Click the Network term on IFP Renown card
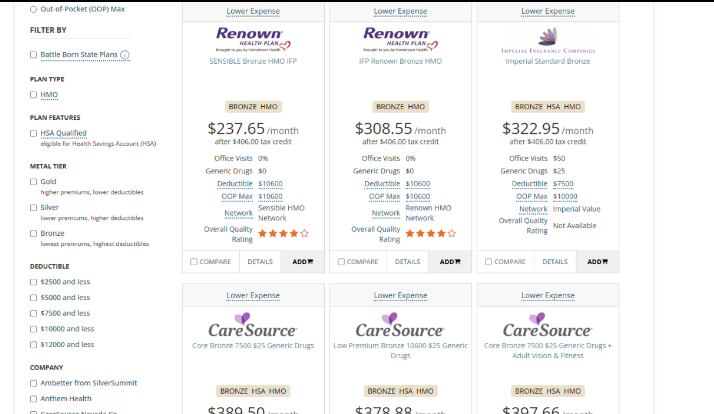Image resolution: width=714 pixels, height=414 pixels. [x=386, y=213]
